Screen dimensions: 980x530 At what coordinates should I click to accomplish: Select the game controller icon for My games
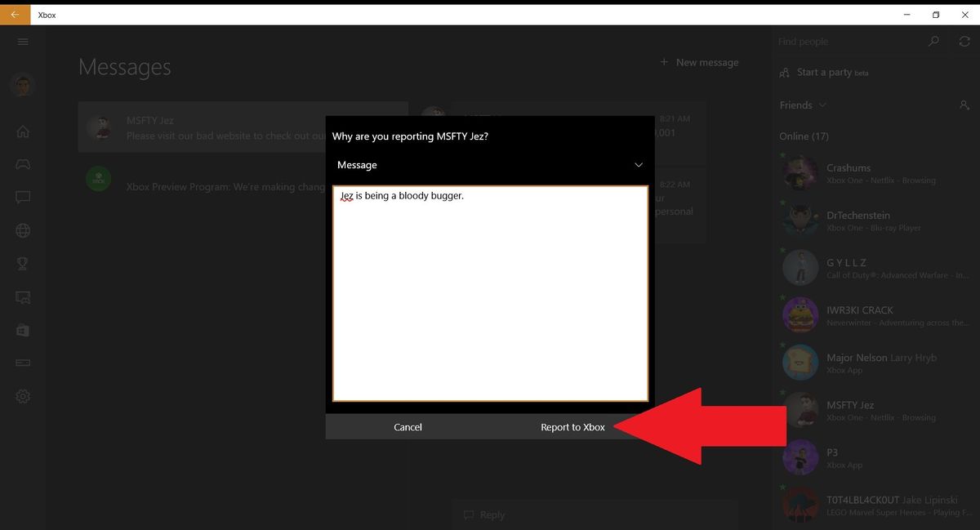[22, 163]
